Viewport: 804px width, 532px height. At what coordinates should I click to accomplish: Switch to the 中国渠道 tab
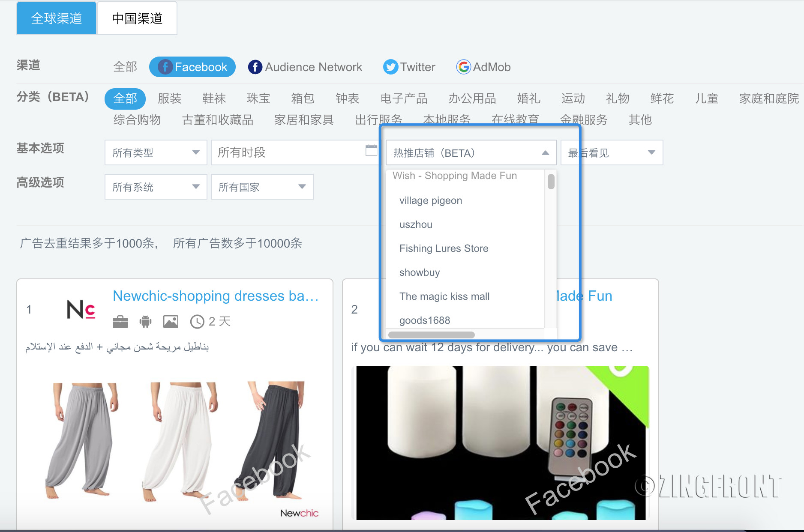(137, 18)
